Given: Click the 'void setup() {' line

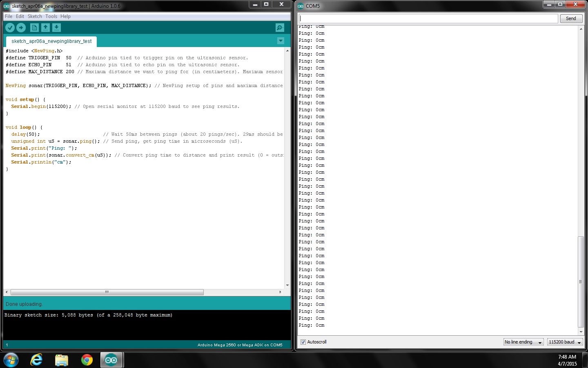Looking at the screenshot, I should pos(25,100).
